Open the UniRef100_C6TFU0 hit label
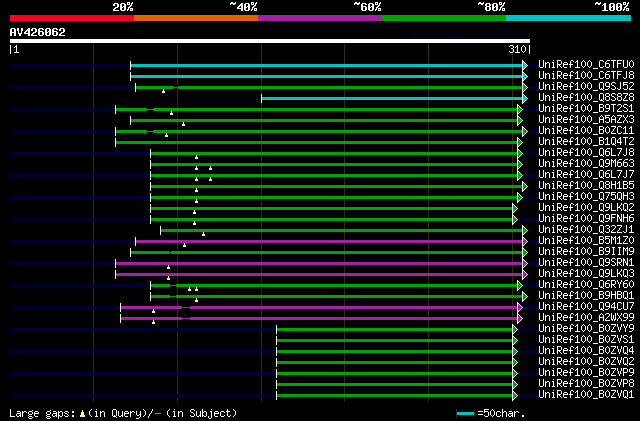 point(586,65)
